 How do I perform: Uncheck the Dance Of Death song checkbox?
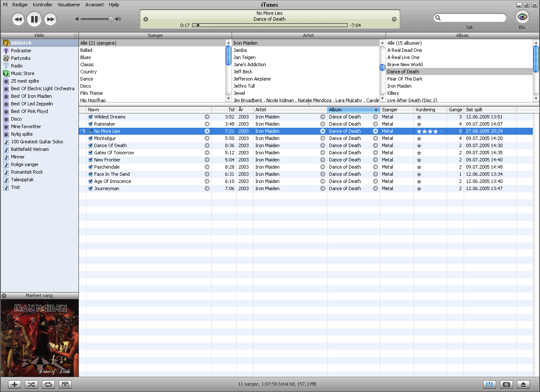(90, 145)
